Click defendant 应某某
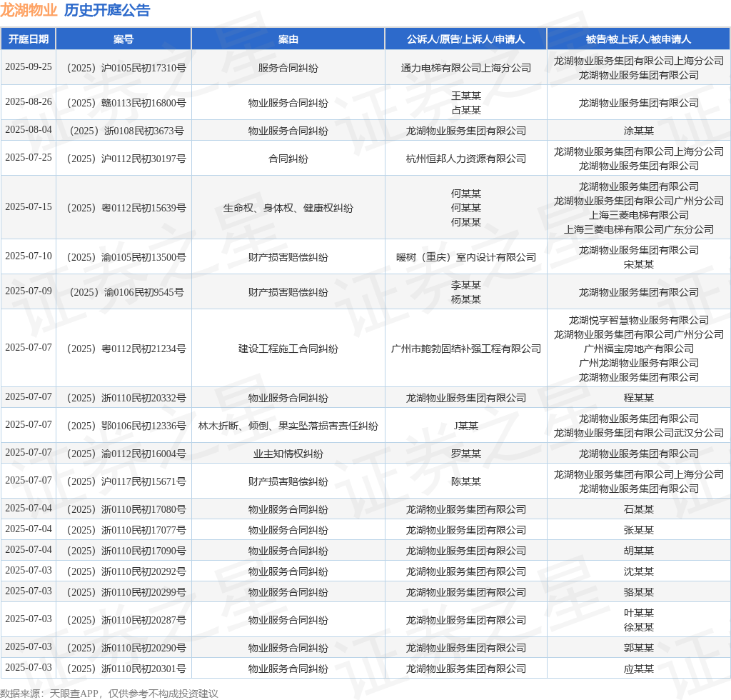 point(639,669)
